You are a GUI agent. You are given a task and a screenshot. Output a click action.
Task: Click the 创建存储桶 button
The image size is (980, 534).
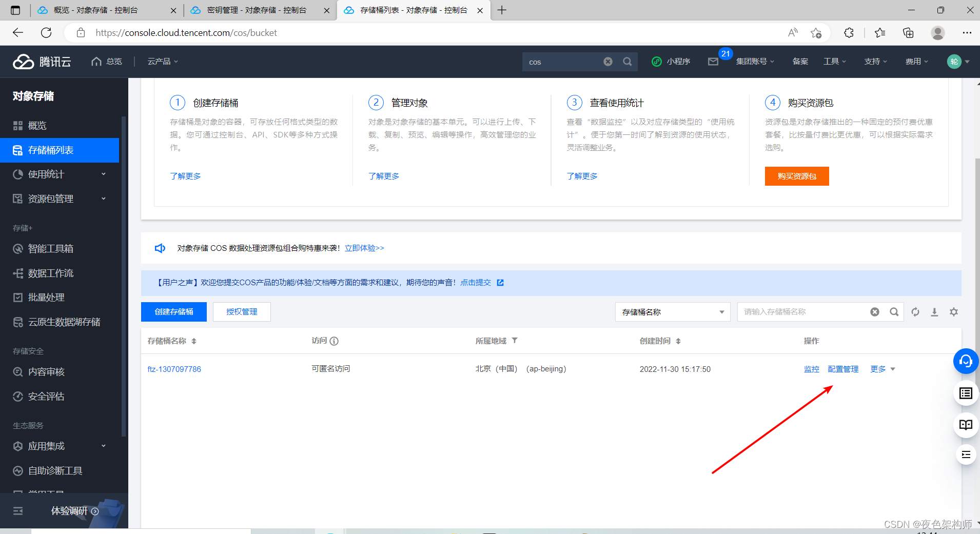point(173,311)
